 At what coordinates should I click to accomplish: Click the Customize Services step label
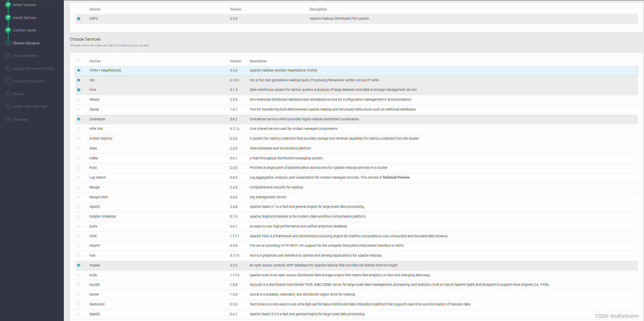[x=29, y=81]
